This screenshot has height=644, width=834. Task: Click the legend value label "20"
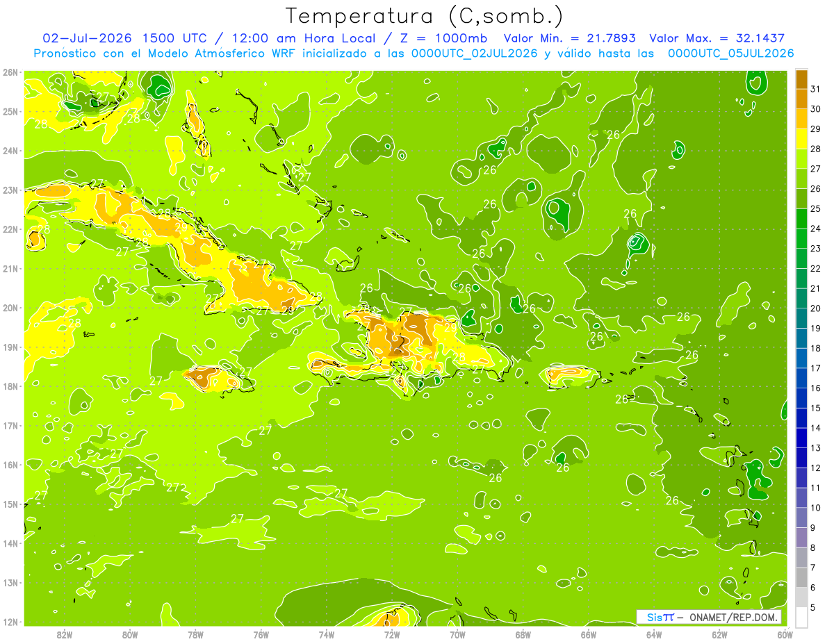click(x=816, y=308)
